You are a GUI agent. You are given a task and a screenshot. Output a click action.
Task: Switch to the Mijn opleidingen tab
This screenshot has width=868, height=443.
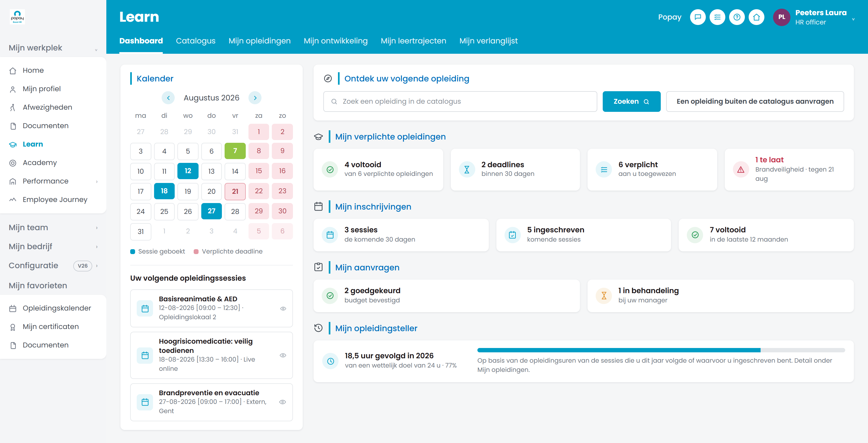click(x=260, y=41)
